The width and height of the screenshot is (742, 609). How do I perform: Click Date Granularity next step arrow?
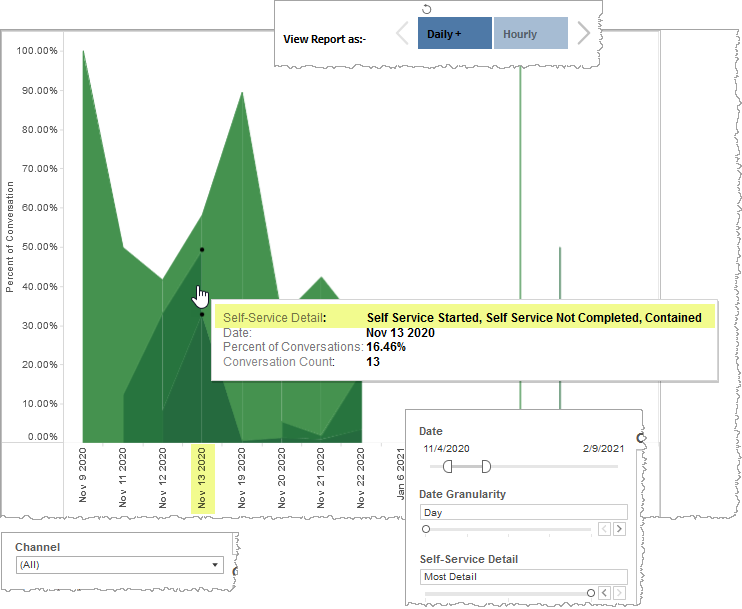pyautogui.click(x=619, y=529)
